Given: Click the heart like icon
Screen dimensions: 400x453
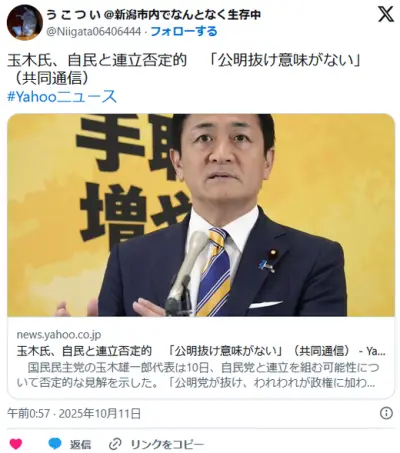Looking at the screenshot, I should pyautogui.click(x=16, y=444).
